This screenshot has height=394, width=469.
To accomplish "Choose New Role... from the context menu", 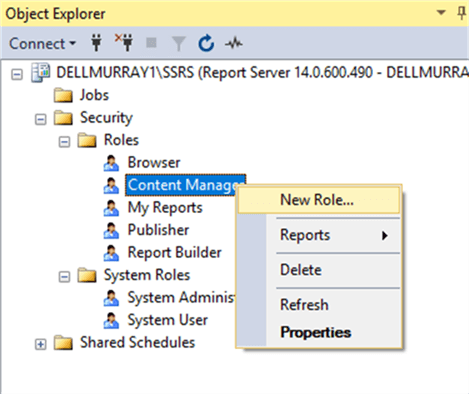I will pos(319,200).
